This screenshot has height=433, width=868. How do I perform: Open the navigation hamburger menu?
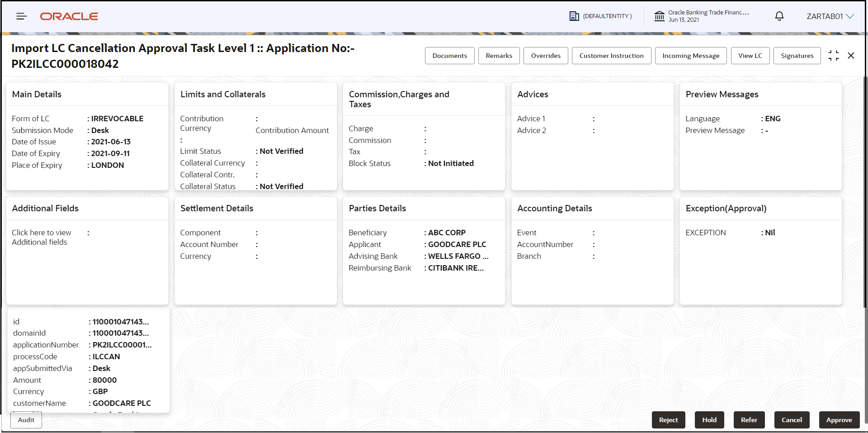click(x=21, y=16)
